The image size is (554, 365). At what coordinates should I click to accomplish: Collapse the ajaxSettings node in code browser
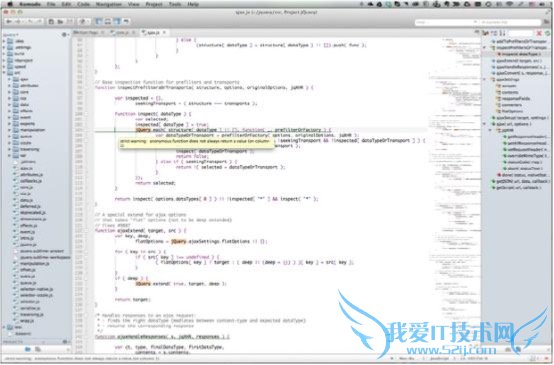[485, 80]
